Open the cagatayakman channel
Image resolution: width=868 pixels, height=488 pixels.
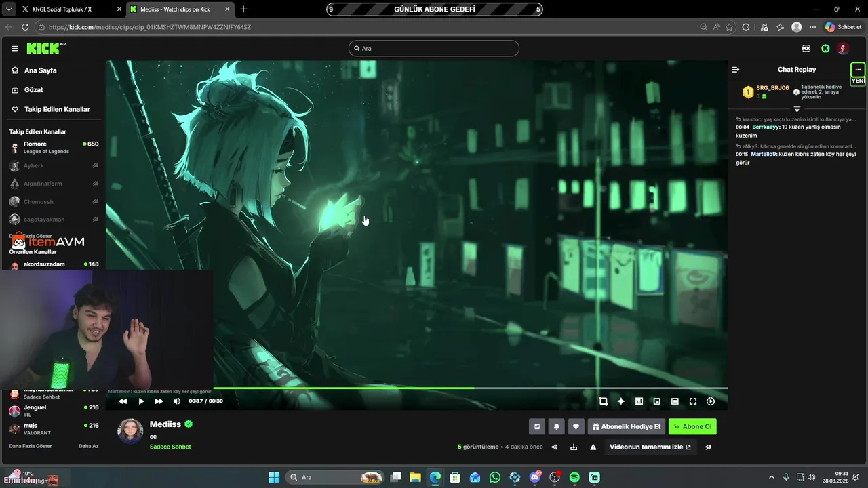pos(53,220)
